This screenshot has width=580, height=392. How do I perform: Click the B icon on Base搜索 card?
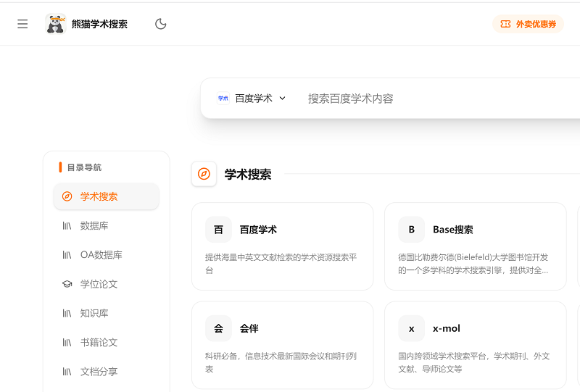click(x=412, y=230)
